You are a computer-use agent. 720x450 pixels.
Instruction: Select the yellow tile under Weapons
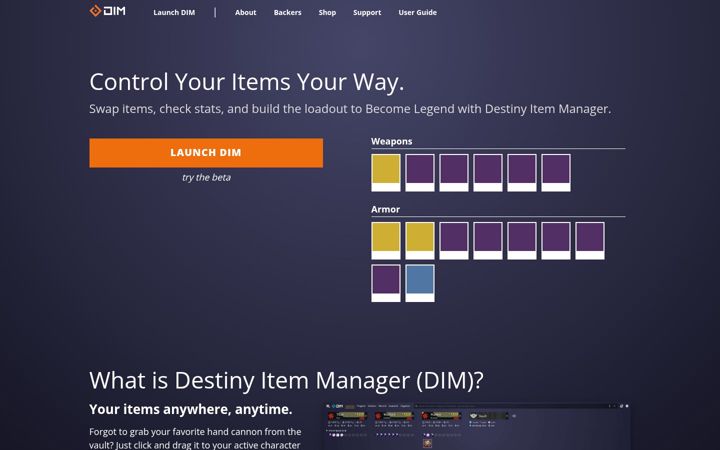386,173
